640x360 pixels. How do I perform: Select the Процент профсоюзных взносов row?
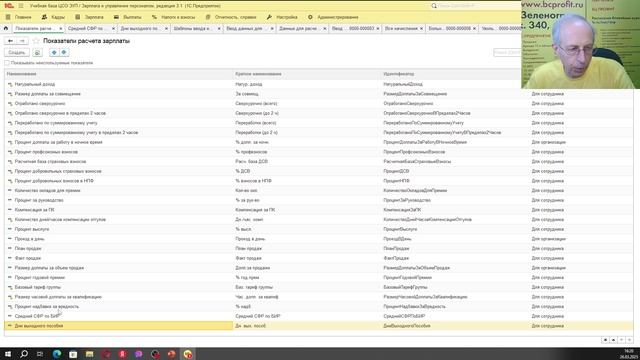click(318, 152)
